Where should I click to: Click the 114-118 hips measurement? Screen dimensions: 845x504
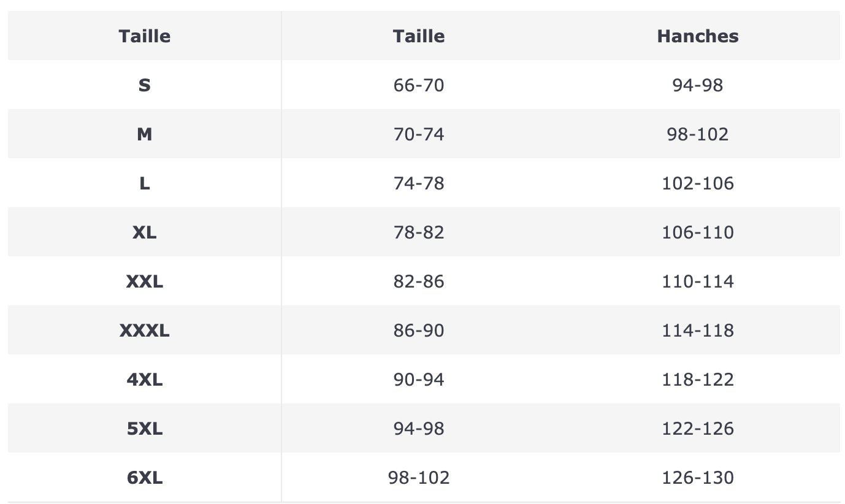tap(697, 330)
